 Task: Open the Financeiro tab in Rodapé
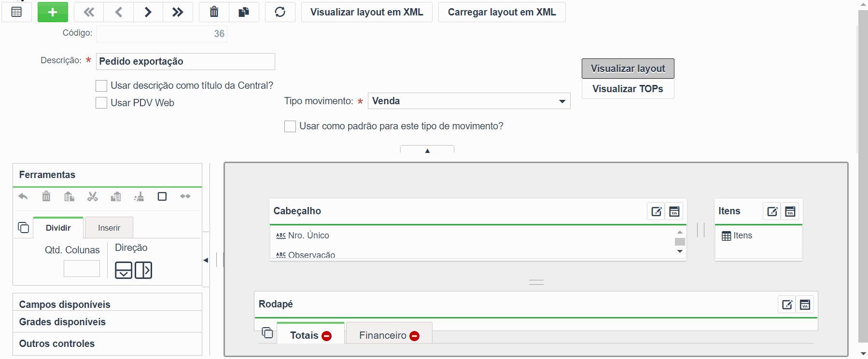(383, 335)
